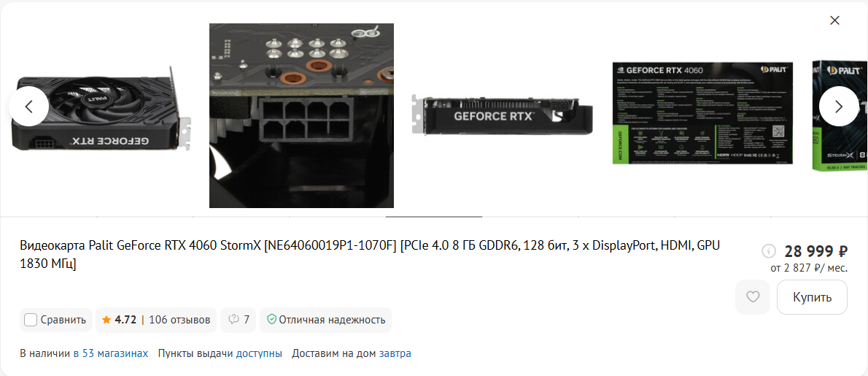868x376 pixels.
Task: Open the 106 отзывов reviews
Action: pos(179,320)
